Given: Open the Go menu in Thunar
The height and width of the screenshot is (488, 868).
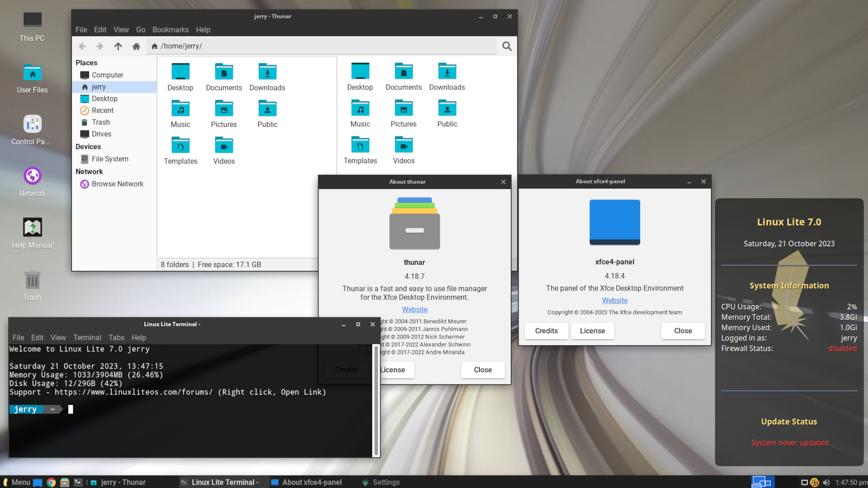Looking at the screenshot, I should (x=141, y=30).
